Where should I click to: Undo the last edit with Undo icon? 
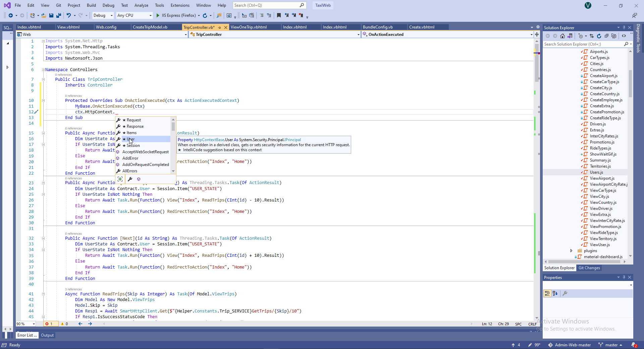[69, 15]
